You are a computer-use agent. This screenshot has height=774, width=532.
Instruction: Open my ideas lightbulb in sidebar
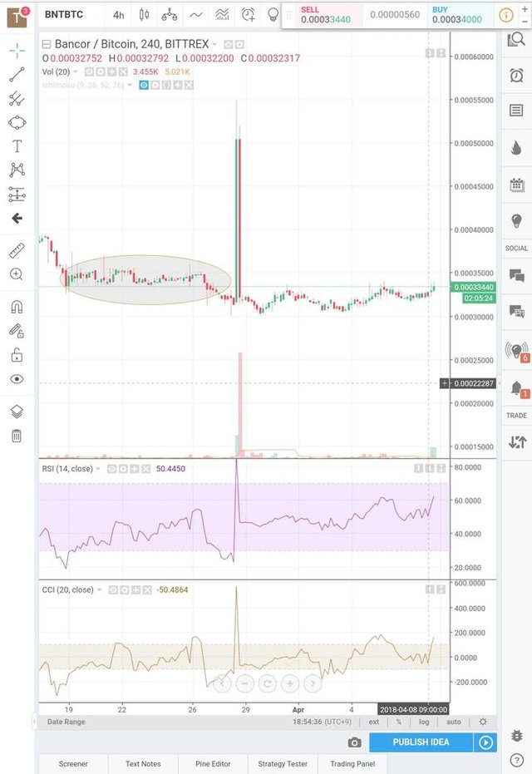516,220
